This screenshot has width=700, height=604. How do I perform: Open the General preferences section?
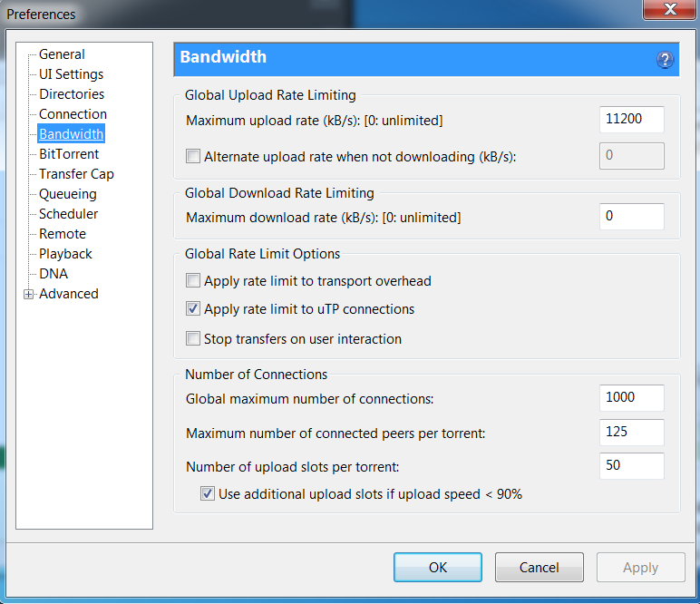tap(62, 54)
